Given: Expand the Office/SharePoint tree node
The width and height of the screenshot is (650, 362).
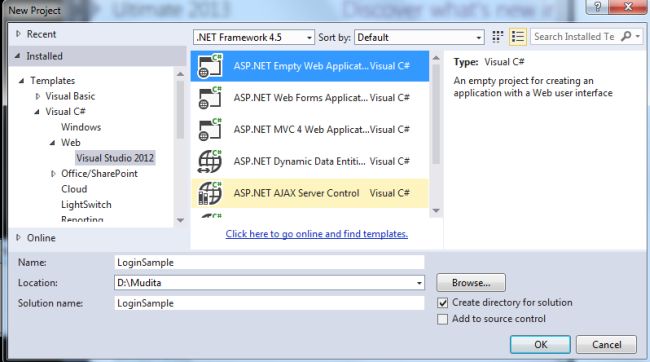Looking at the screenshot, I should click(53, 174).
